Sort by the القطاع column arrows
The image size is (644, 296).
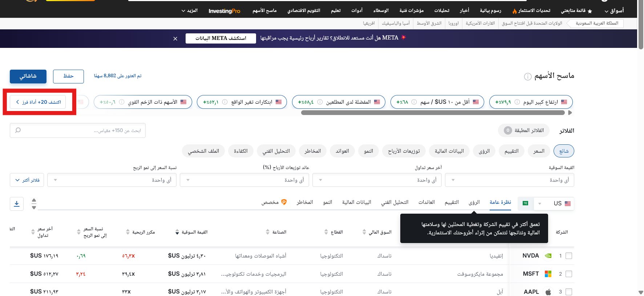(326, 232)
